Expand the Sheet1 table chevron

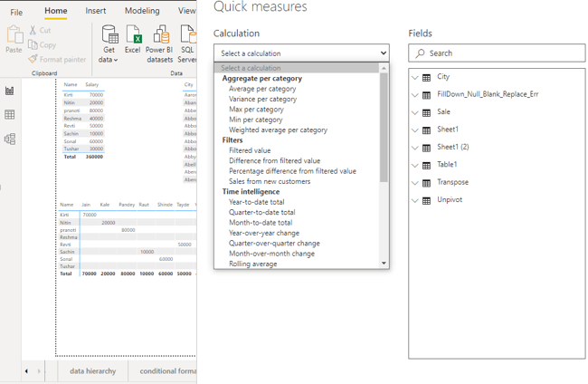[x=414, y=130]
